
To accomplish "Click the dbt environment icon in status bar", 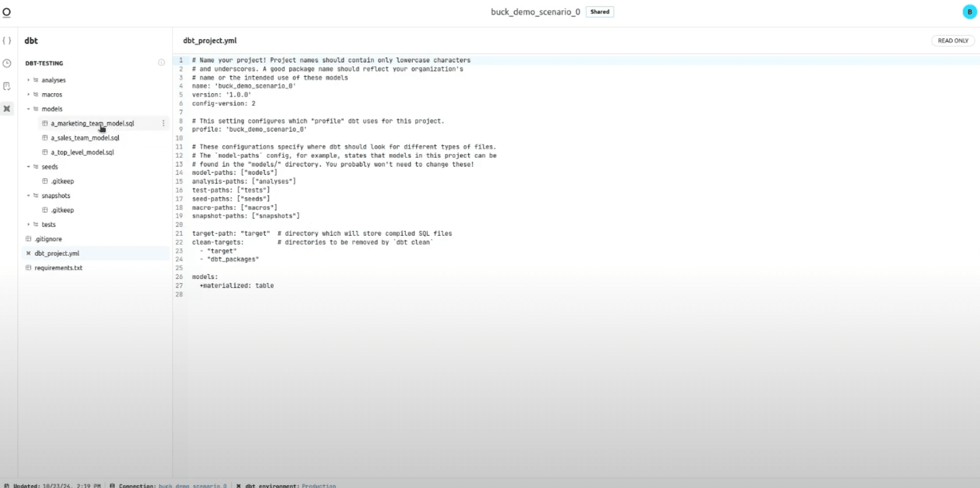I will click(x=239, y=485).
